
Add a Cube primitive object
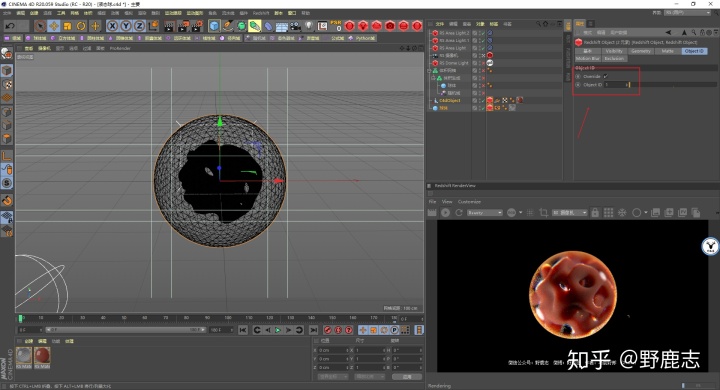[x=214, y=26]
